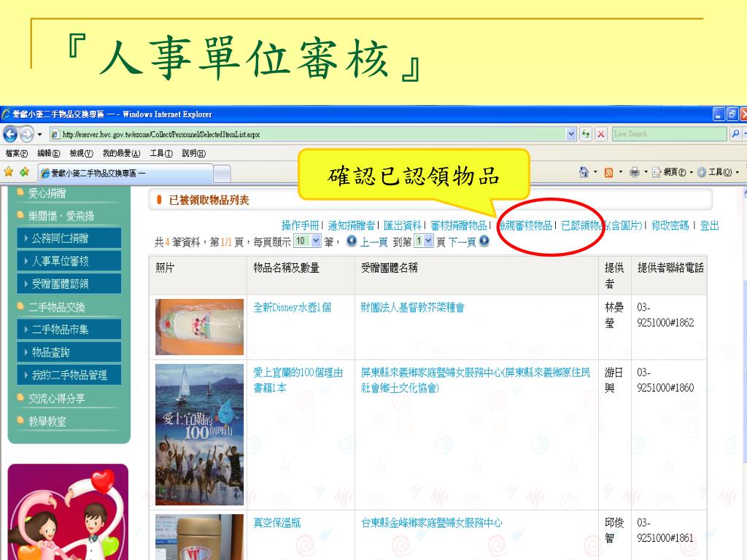Open sidebar submenu 人事單位審核
The width and height of the screenshot is (747, 560).
pyautogui.click(x=69, y=261)
